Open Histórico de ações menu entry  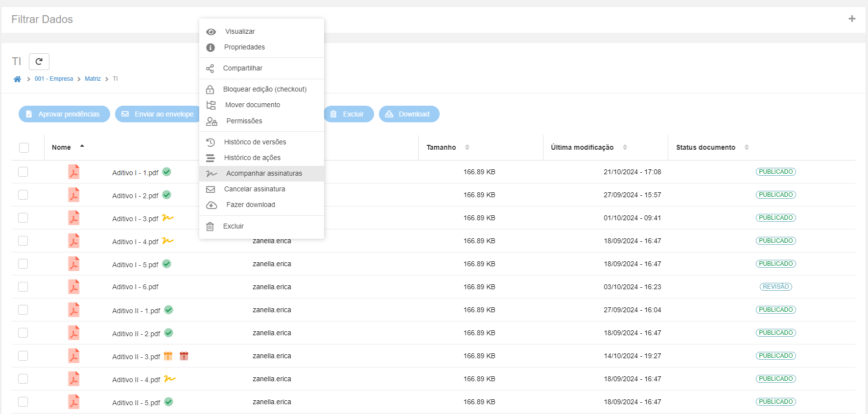[x=261, y=158]
